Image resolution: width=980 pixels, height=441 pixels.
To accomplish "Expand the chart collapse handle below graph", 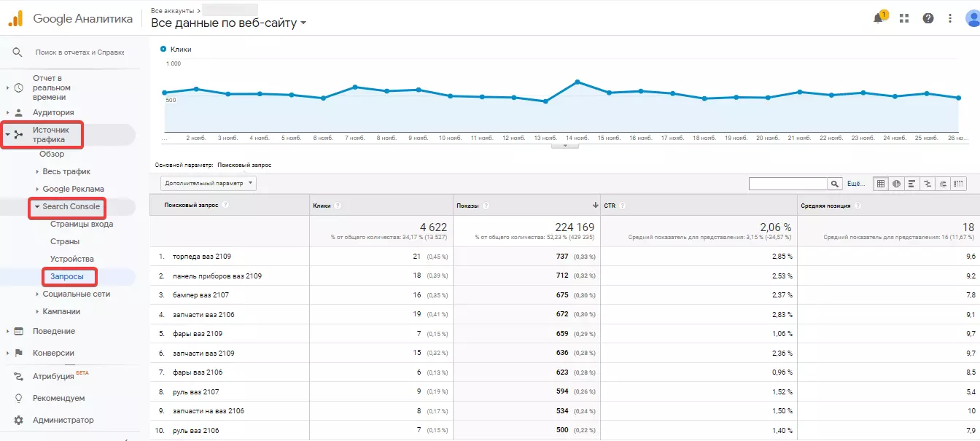I will pos(564,146).
